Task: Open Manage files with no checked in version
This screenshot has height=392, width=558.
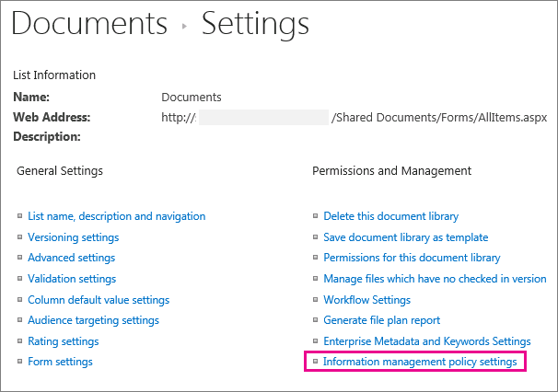Action: click(435, 279)
